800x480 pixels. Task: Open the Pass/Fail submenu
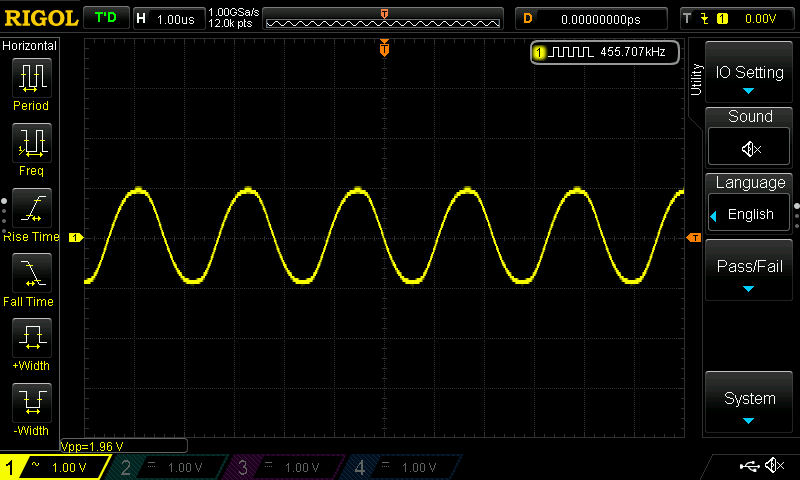pyautogui.click(x=749, y=270)
